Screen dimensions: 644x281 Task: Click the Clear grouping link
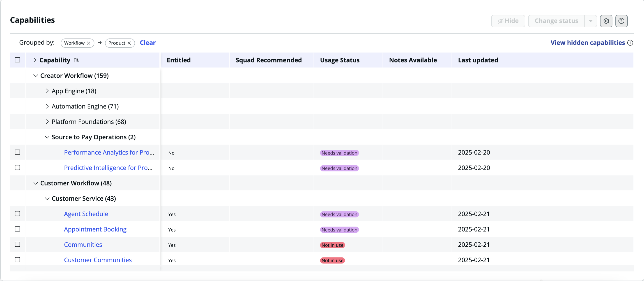click(147, 43)
